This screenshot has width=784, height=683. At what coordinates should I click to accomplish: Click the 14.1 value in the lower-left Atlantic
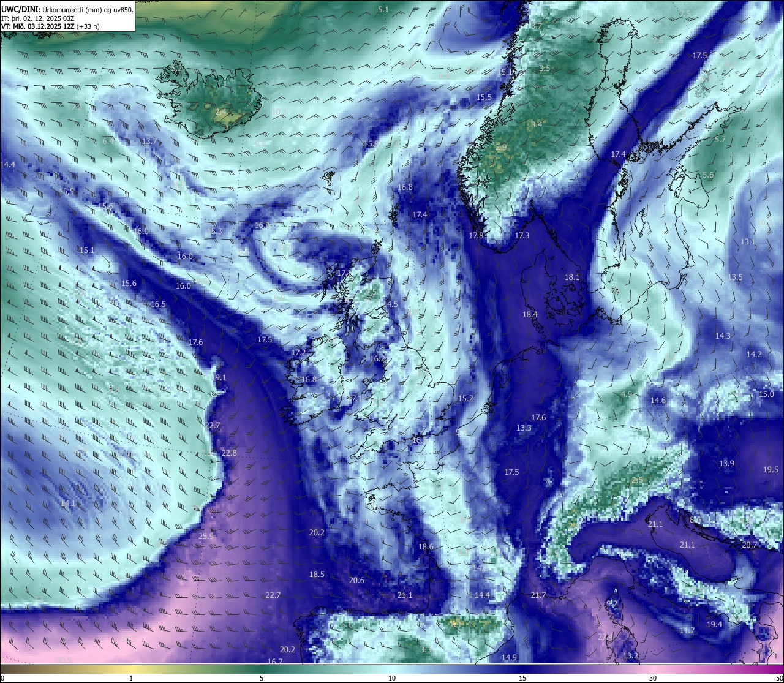tap(68, 503)
